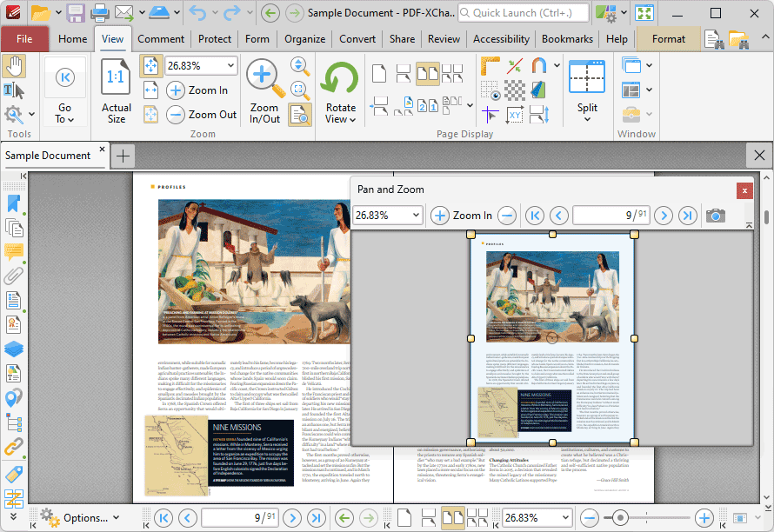The width and height of the screenshot is (774, 532).
Task: Collapse the ribbon with chevron
Action: (764, 37)
